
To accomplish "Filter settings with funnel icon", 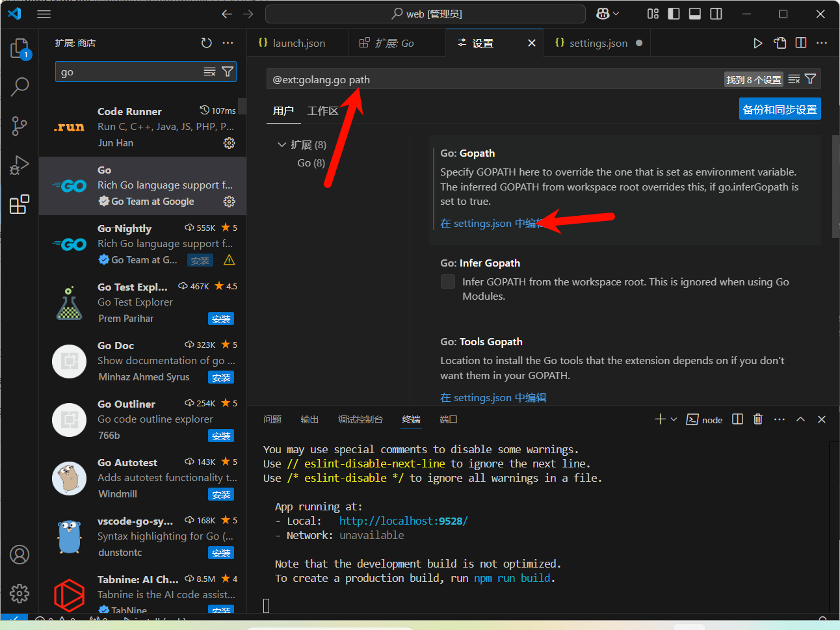I will (x=810, y=79).
